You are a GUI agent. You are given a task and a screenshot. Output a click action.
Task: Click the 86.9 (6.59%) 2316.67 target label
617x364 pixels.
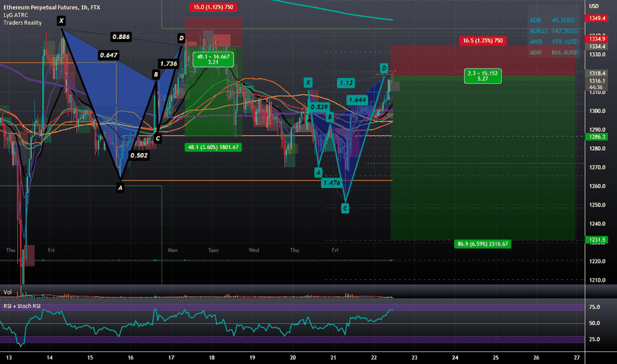[x=483, y=244]
